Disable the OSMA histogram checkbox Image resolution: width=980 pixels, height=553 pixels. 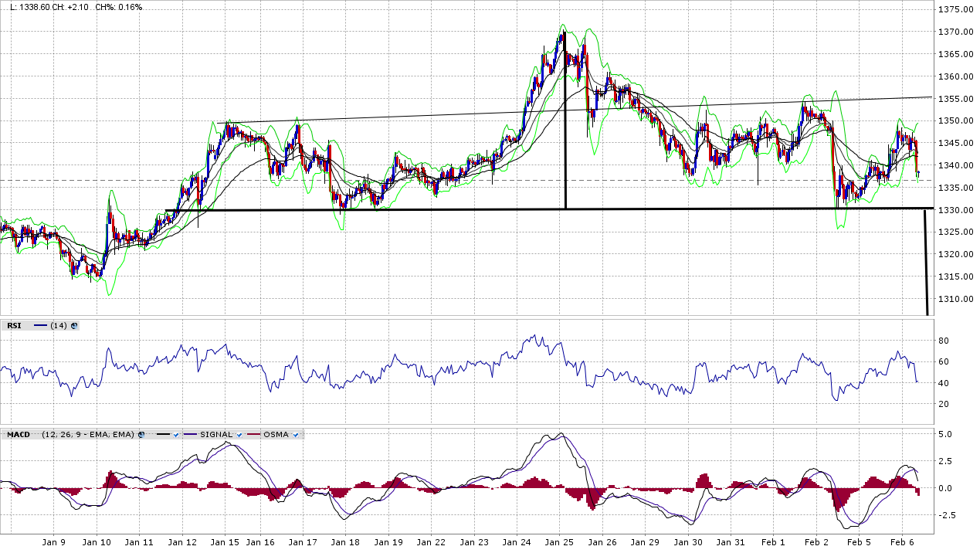click(x=296, y=435)
